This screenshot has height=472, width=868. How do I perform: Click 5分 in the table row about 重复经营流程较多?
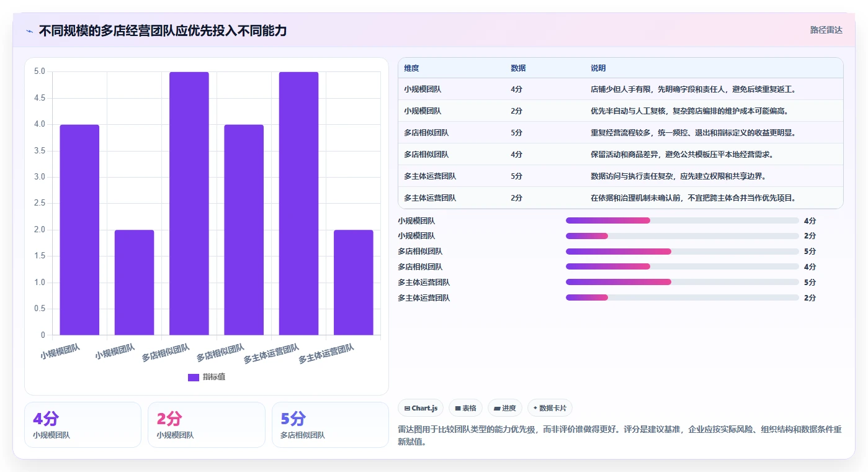click(516, 133)
